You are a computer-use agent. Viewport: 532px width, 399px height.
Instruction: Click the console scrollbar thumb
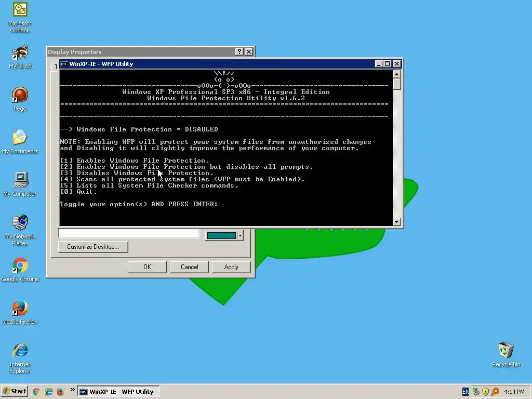396,84
